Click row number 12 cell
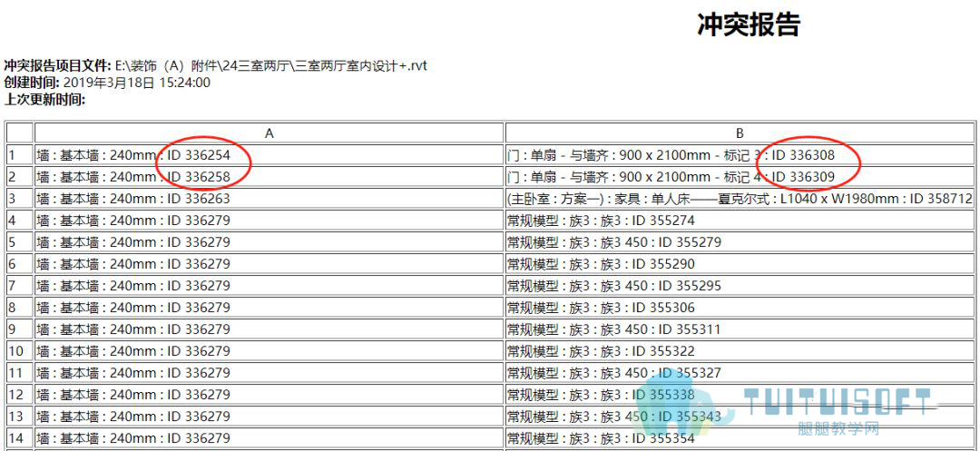 point(19,395)
